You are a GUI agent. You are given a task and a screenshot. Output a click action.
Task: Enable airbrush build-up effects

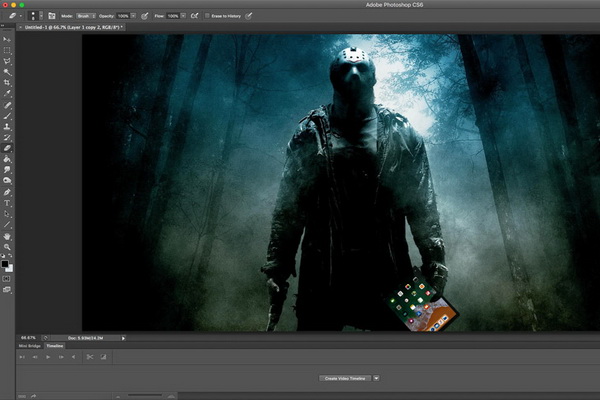(x=194, y=16)
